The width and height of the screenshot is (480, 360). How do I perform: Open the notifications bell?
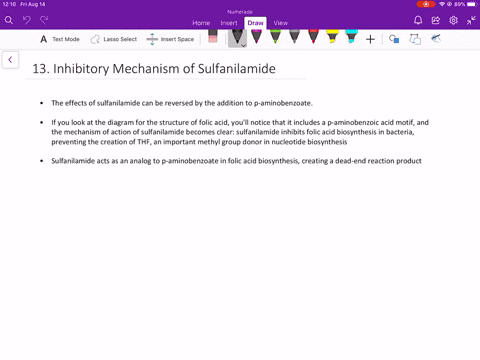418,20
